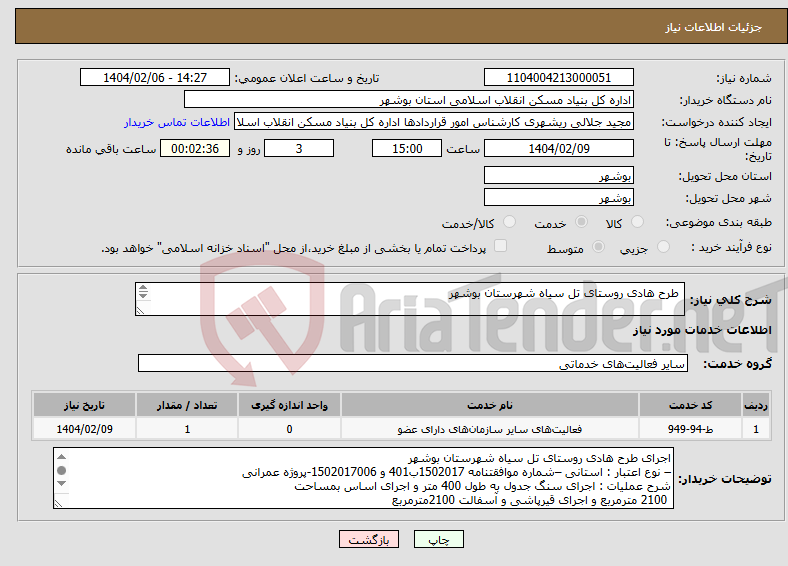Viewport: 788px width, 566px height.
Task: Click the measurement unit cell showing 0
Action: pyautogui.click(x=289, y=429)
